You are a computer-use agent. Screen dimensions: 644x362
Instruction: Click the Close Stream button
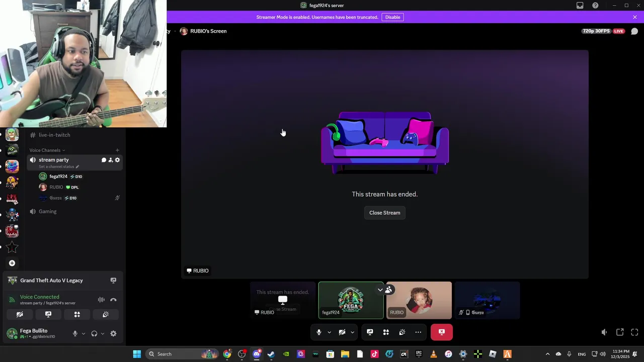[x=384, y=213]
